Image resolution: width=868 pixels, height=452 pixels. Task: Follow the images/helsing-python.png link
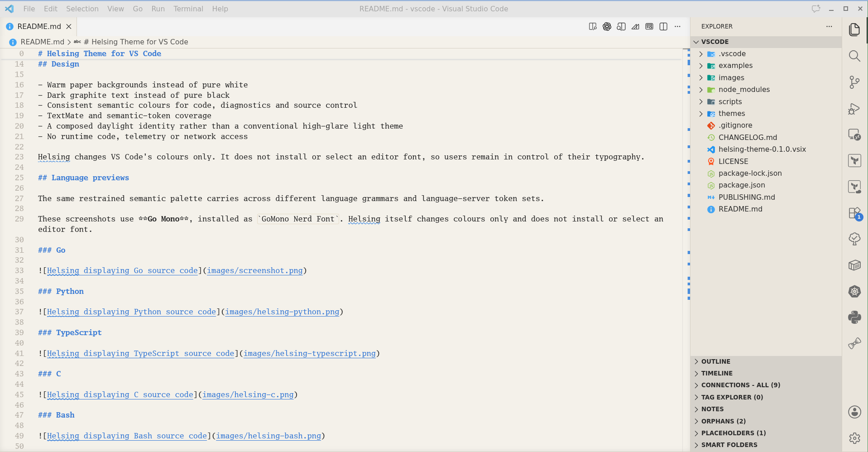(282, 312)
